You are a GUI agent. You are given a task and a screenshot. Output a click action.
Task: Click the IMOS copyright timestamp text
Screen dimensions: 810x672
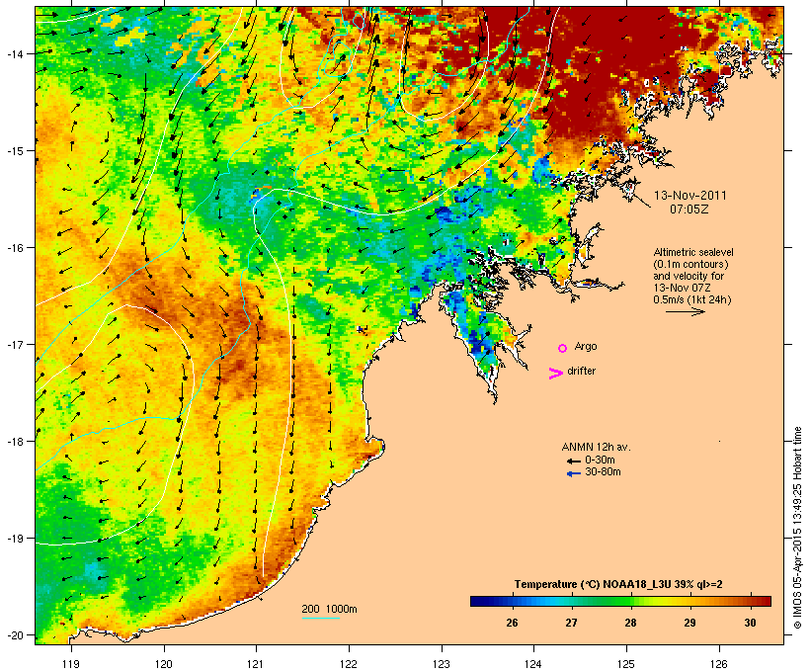click(x=797, y=528)
